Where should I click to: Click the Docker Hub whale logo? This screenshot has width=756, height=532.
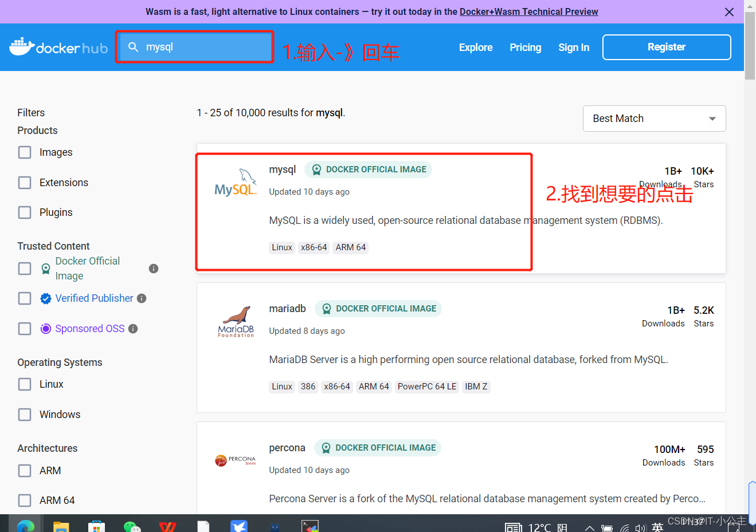(58, 47)
